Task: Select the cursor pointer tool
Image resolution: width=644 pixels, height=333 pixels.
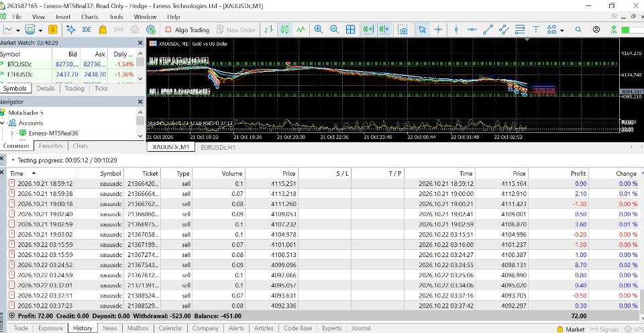Action: click(x=422, y=30)
